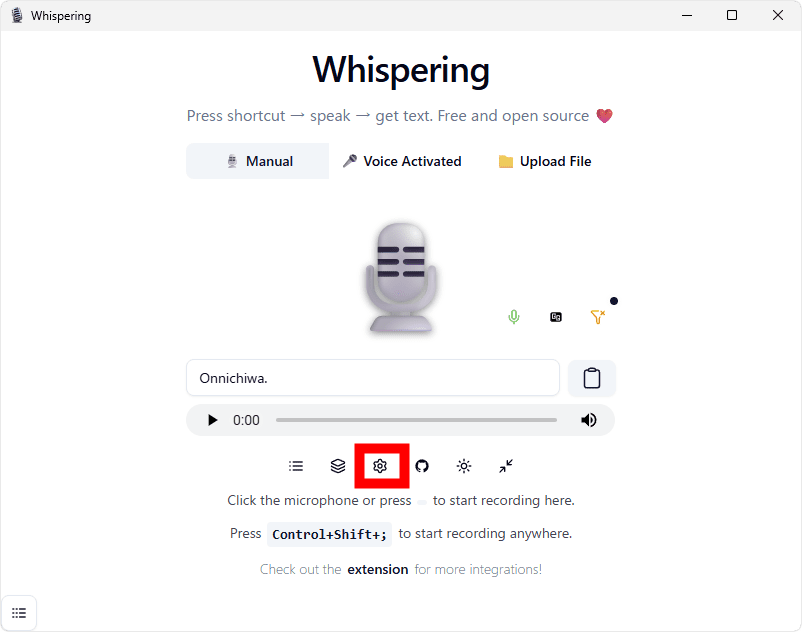Viewport: 802px width, 632px height.
Task: Click the Control+Shift+; shortcut button
Action: click(329, 534)
